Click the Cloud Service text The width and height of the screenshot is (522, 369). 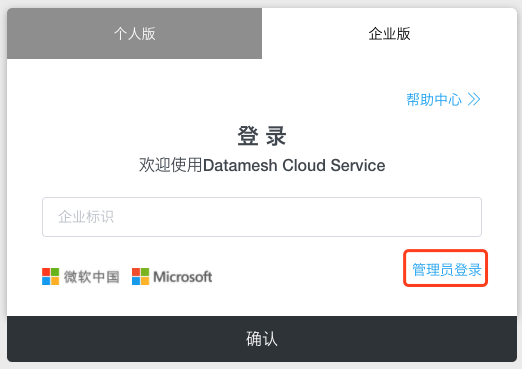point(334,165)
